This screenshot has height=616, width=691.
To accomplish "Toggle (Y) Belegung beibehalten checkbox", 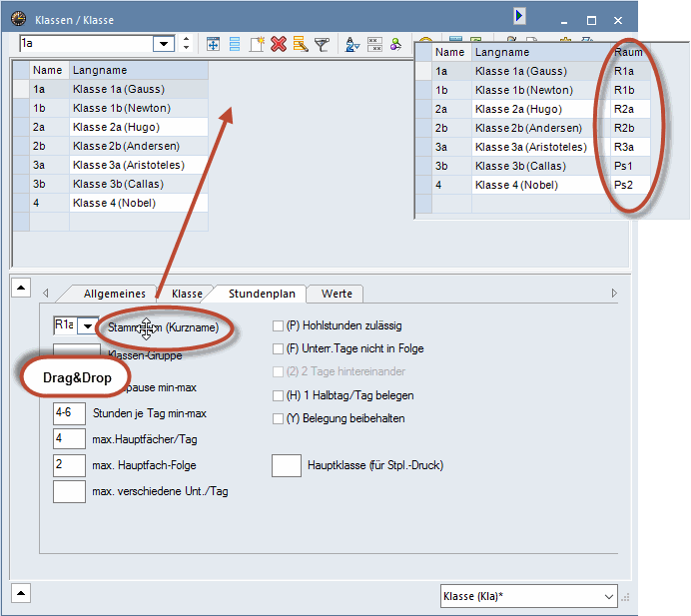I will pos(279,418).
